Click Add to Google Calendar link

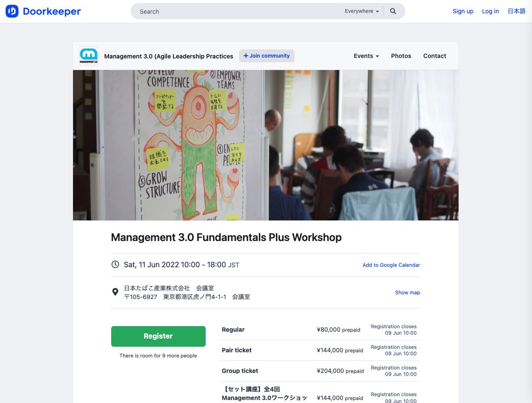coord(391,265)
